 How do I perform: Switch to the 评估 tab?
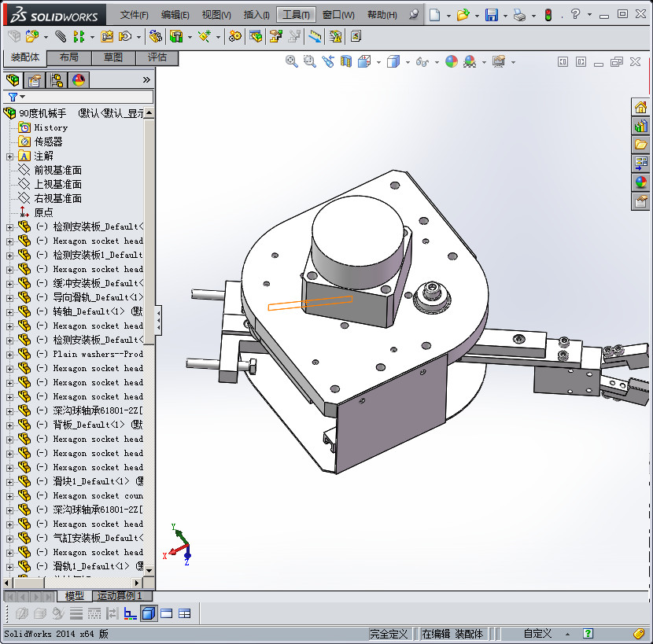[x=157, y=57]
